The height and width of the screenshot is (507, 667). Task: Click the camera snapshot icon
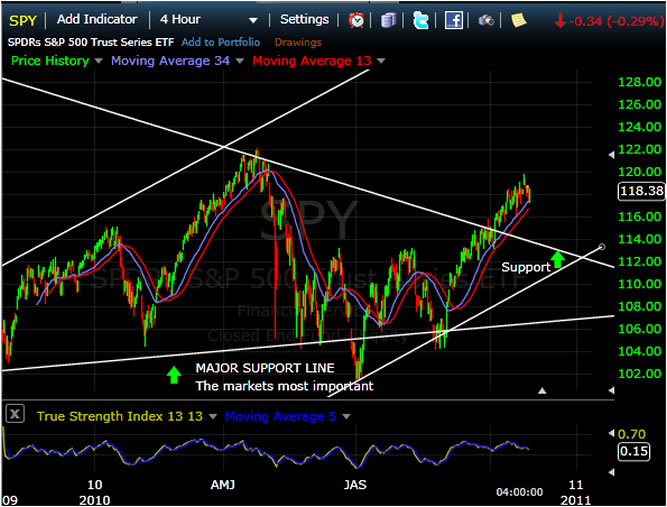[x=486, y=19]
